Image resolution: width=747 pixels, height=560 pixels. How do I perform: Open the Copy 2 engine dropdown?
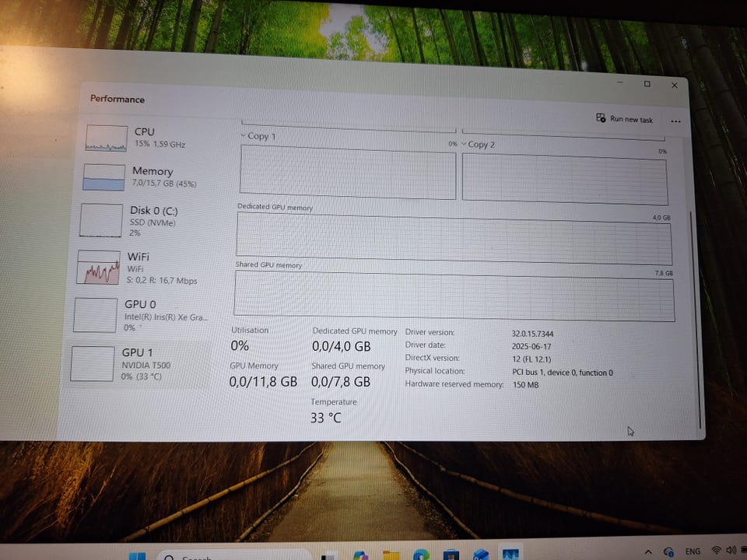[465, 145]
